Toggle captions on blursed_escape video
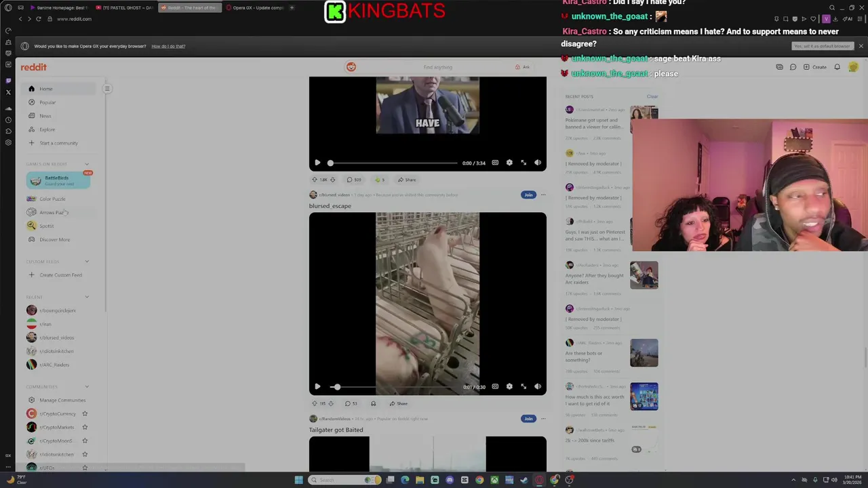 [x=495, y=386]
